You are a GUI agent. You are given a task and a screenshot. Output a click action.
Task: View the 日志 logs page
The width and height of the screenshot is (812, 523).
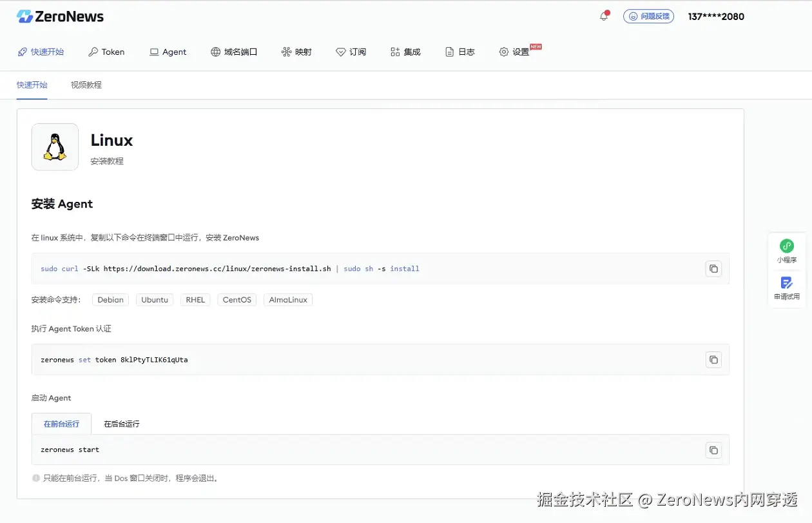(460, 52)
